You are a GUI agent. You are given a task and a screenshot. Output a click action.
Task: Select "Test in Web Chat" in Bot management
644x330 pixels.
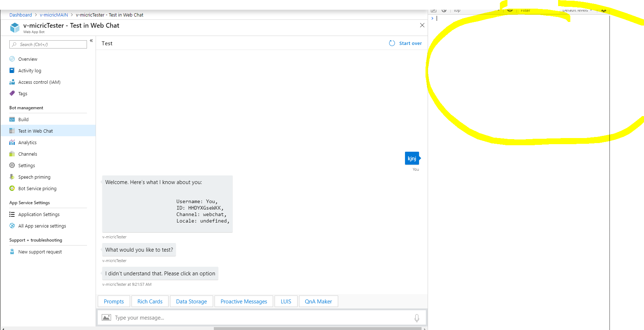(x=36, y=131)
